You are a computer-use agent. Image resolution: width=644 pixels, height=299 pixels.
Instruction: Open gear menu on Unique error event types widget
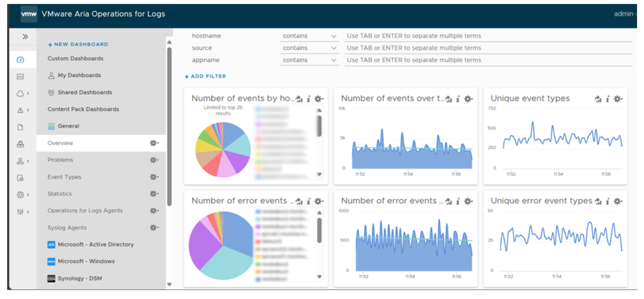point(618,201)
